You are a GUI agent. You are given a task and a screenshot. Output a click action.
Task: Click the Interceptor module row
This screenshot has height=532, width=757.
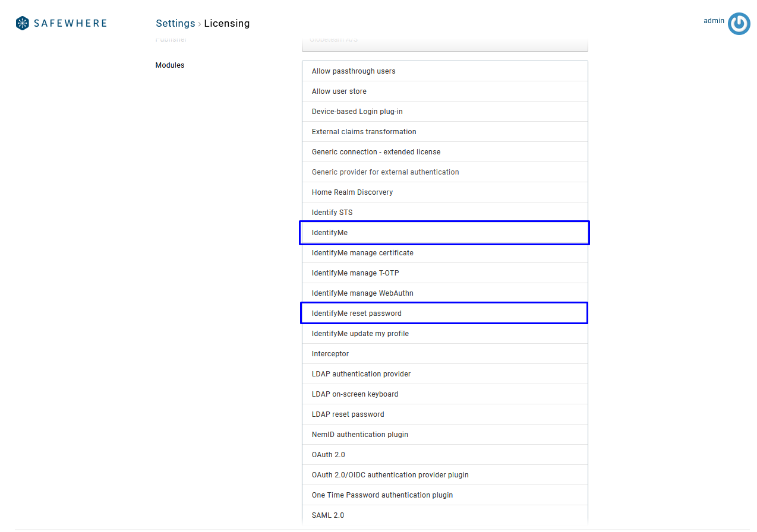click(330, 354)
